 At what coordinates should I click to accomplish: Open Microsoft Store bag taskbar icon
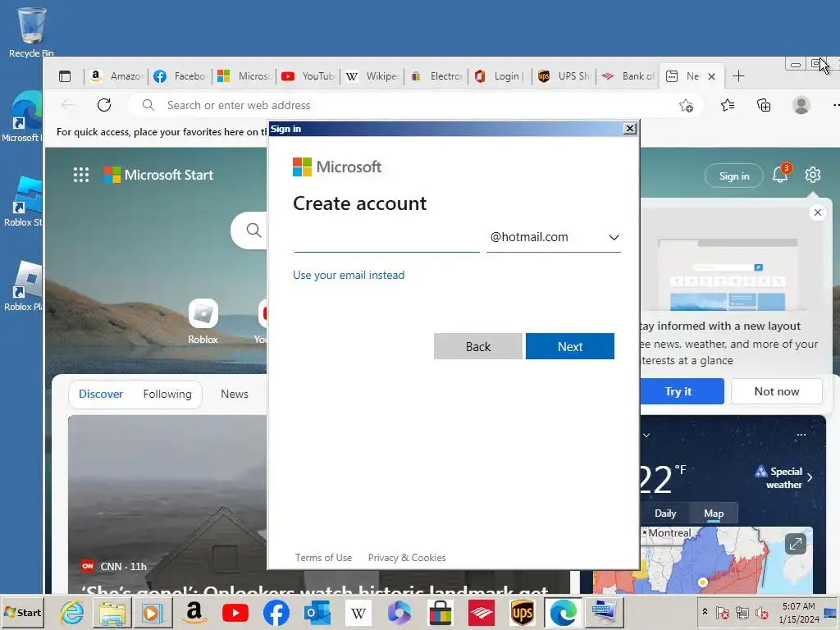coord(441,612)
